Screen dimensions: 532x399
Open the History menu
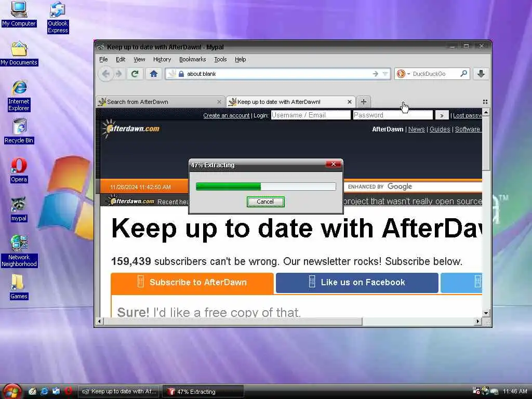coord(162,59)
